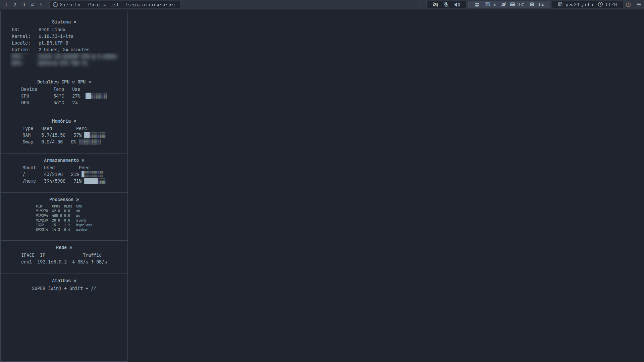The height and width of the screenshot is (362, 644).
Task: Open the hamburger menu icon
Action: [x=639, y=5]
